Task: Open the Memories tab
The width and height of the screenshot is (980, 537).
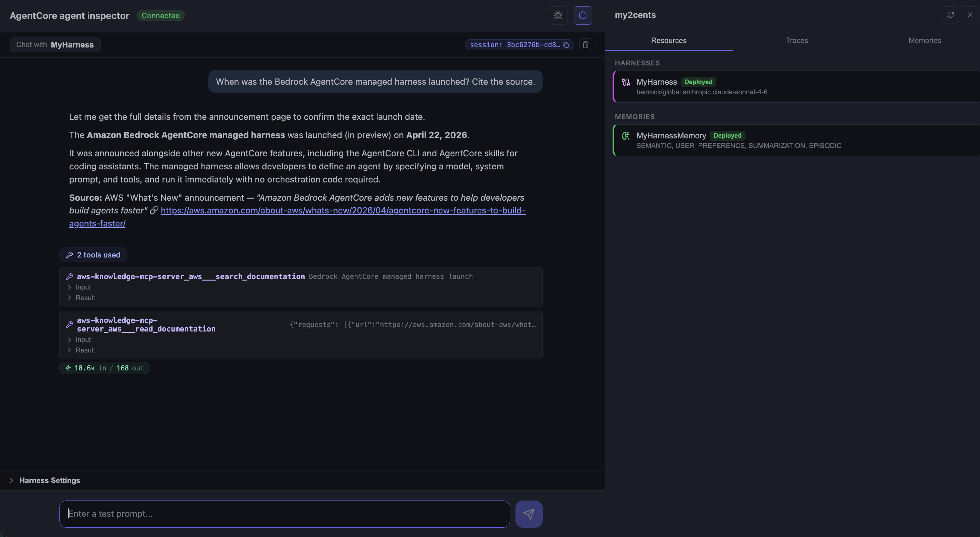Action: point(925,40)
